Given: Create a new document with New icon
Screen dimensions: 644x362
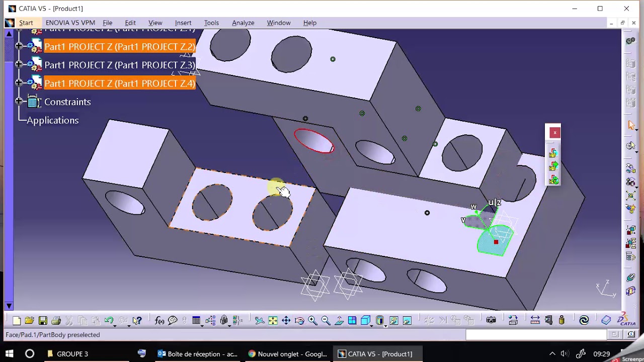Looking at the screenshot, I should pos(17,320).
